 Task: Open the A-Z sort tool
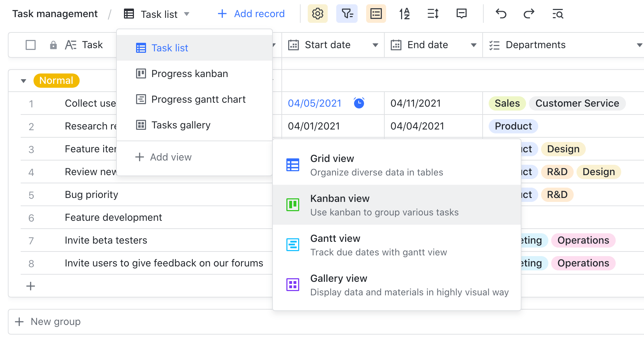[404, 14]
